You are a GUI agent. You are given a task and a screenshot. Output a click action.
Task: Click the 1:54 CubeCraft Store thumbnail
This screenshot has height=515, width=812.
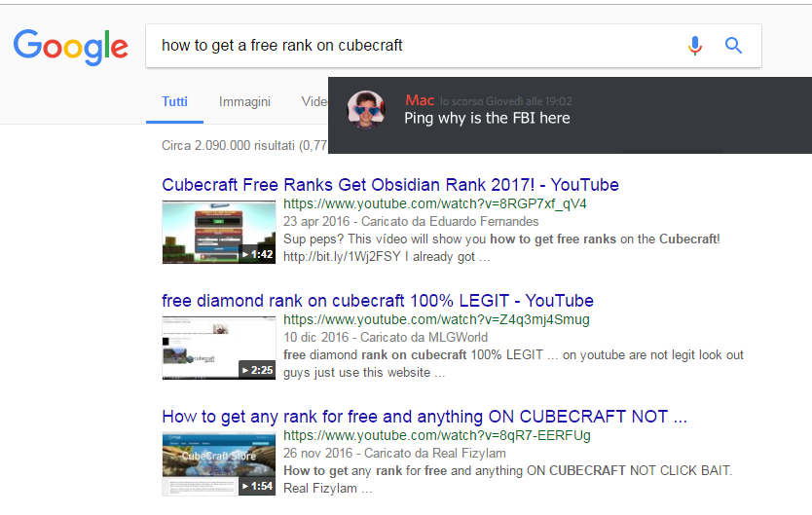click(x=218, y=463)
